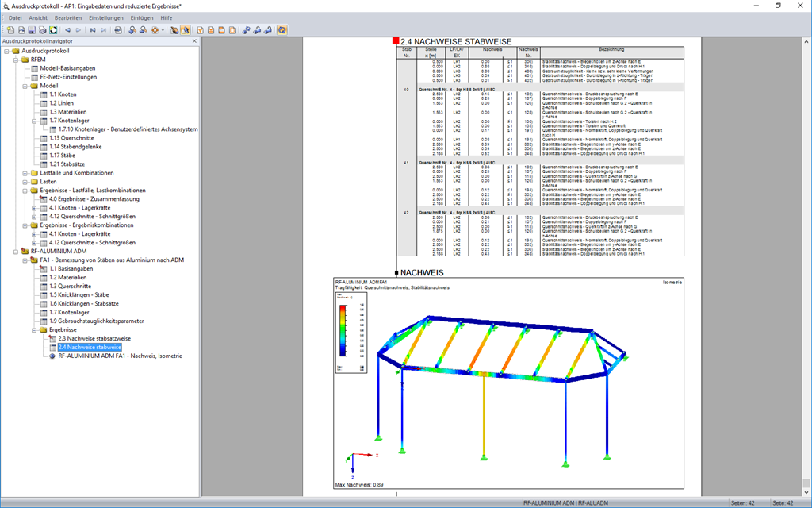Select RF-ALUMINIUM ADM FA1 - Nachweis, Isometrie

click(121, 356)
